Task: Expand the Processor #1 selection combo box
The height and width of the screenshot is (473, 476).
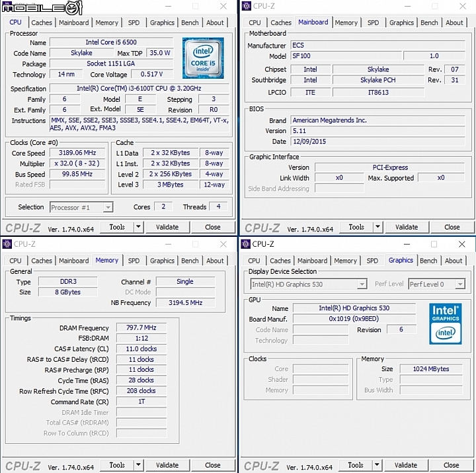Action: click(108, 208)
